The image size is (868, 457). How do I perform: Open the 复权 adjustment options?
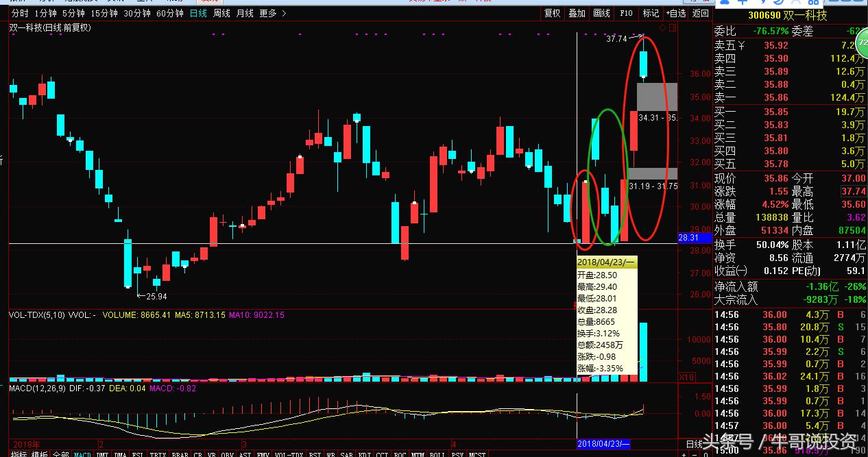point(552,14)
